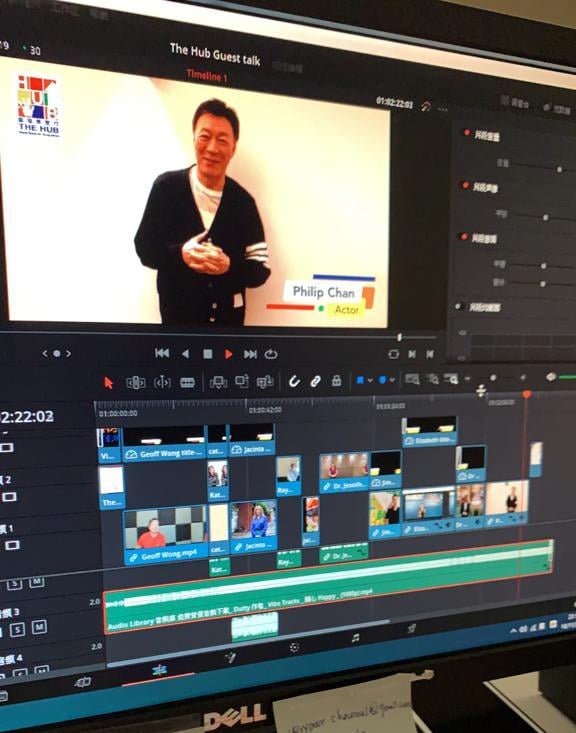Select the Dr. Jennifer video clip

tap(344, 472)
